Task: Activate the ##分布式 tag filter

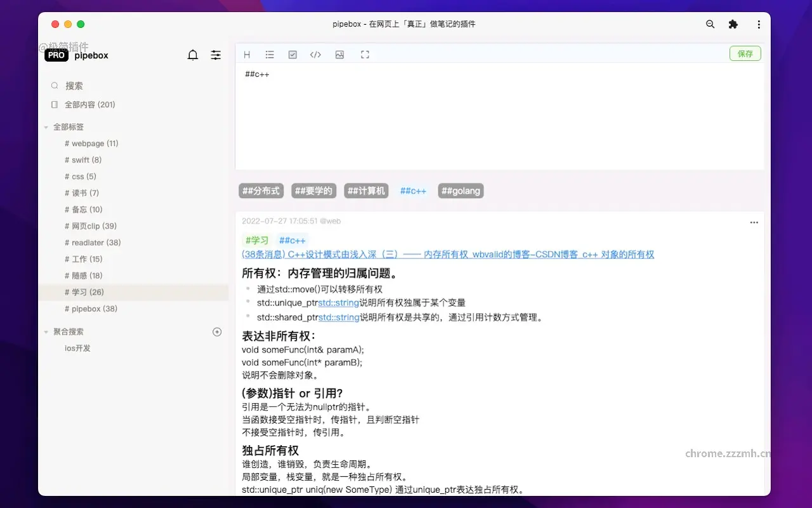Action: pos(261,190)
